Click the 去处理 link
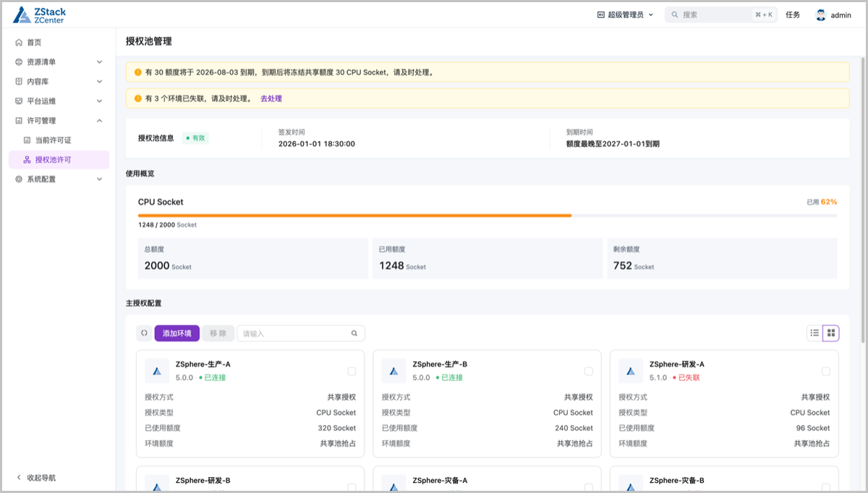Viewport: 868px width, 493px height. click(271, 98)
